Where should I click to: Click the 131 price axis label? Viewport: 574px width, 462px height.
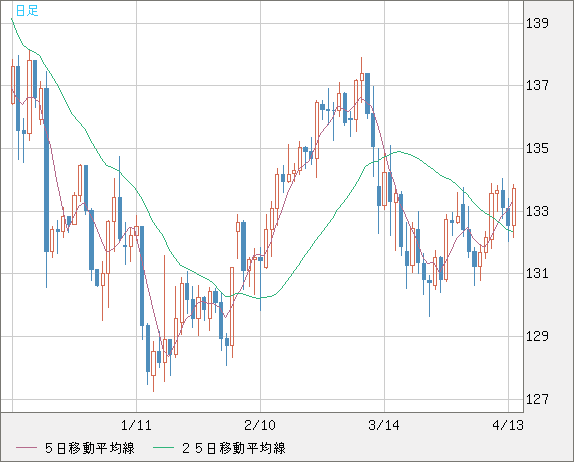point(537,273)
